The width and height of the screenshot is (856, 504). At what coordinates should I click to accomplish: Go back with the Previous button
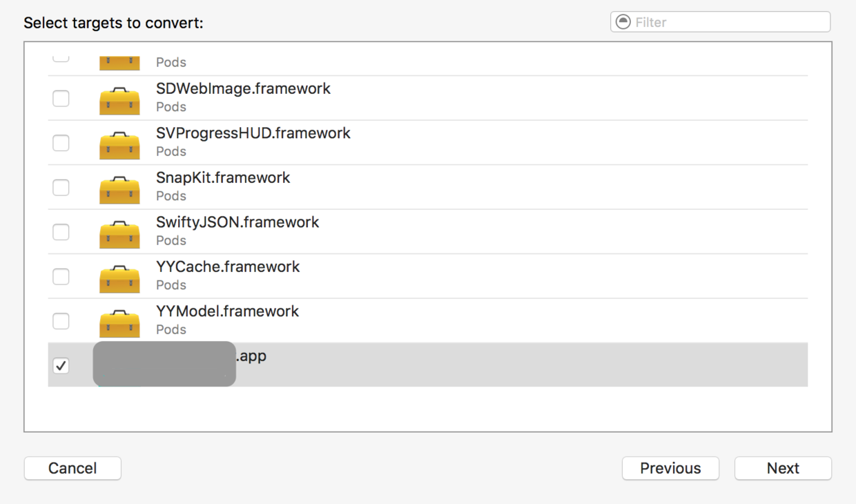click(x=670, y=468)
